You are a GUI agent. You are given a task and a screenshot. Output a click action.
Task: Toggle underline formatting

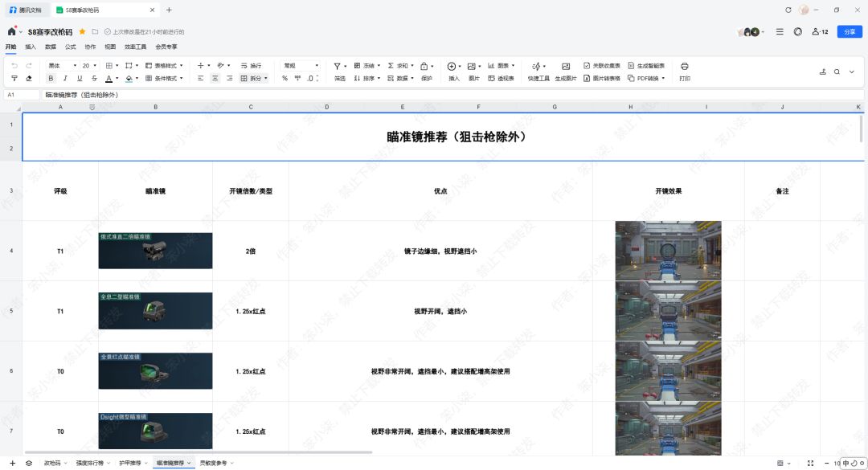click(x=80, y=78)
